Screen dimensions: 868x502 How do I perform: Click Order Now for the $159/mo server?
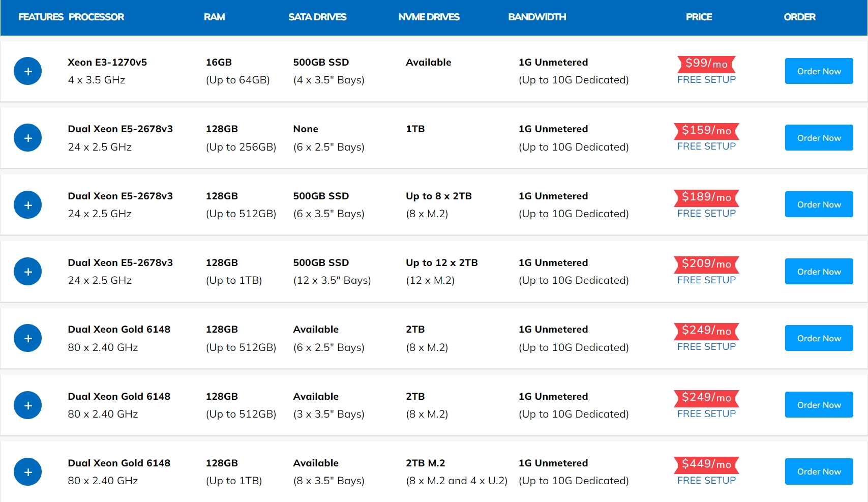tap(819, 138)
